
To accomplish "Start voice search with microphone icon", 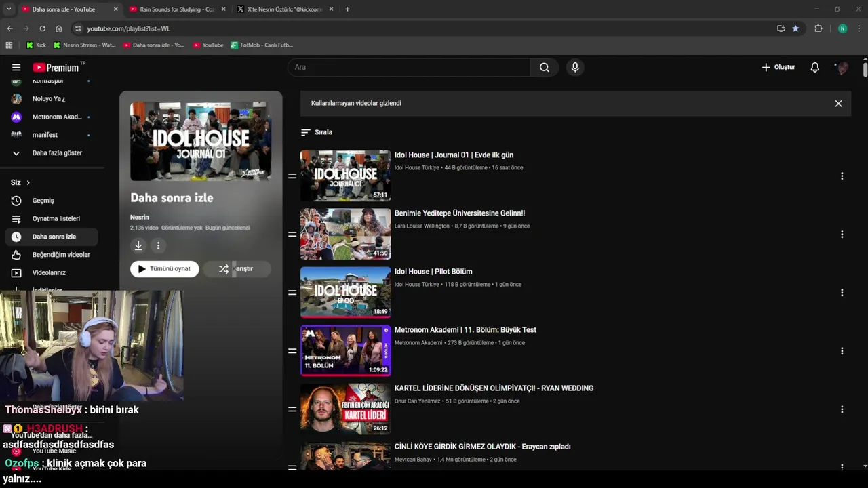I will 575,67.
